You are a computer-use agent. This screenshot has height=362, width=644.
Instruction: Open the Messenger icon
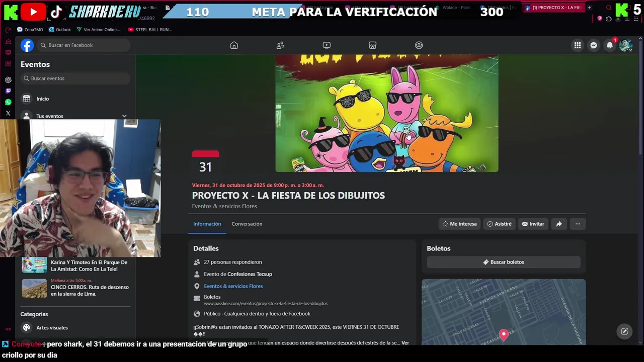pyautogui.click(x=594, y=45)
